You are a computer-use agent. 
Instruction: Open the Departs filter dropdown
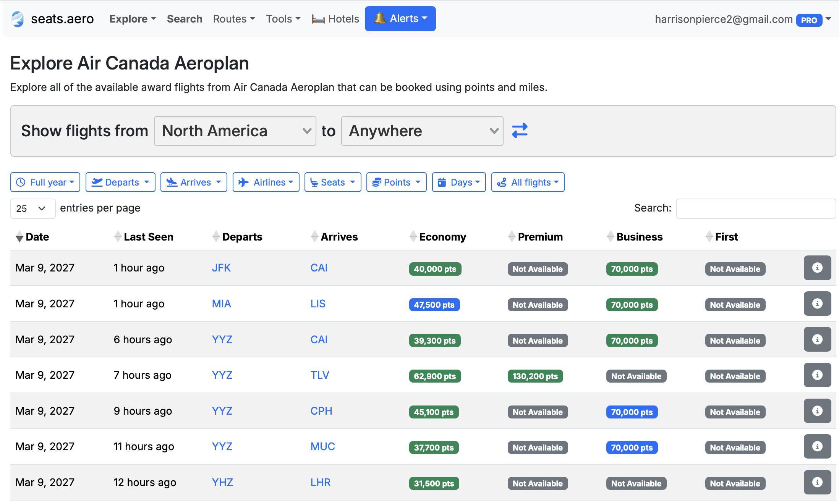point(120,182)
